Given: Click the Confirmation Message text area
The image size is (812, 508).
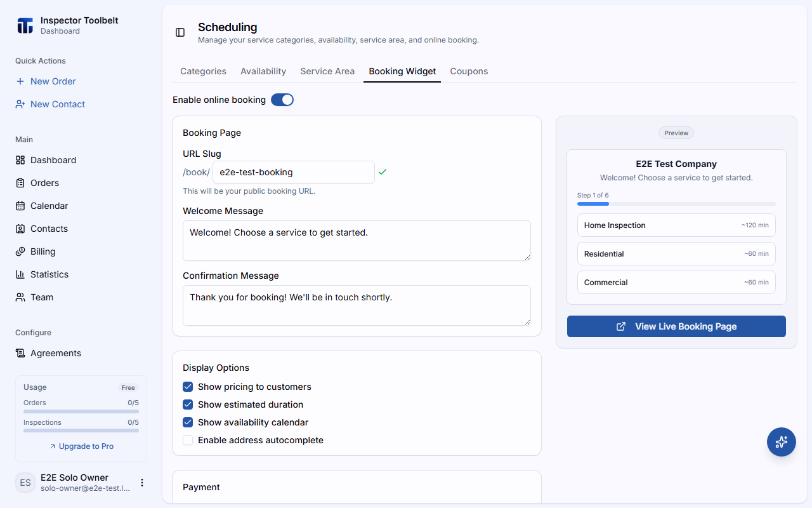Looking at the screenshot, I should pyautogui.click(x=357, y=305).
